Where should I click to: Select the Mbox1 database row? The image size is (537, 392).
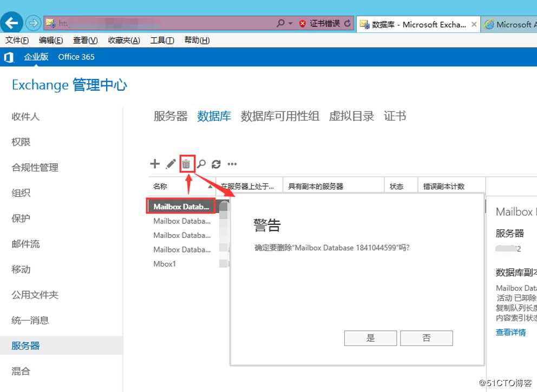pyautogui.click(x=165, y=264)
